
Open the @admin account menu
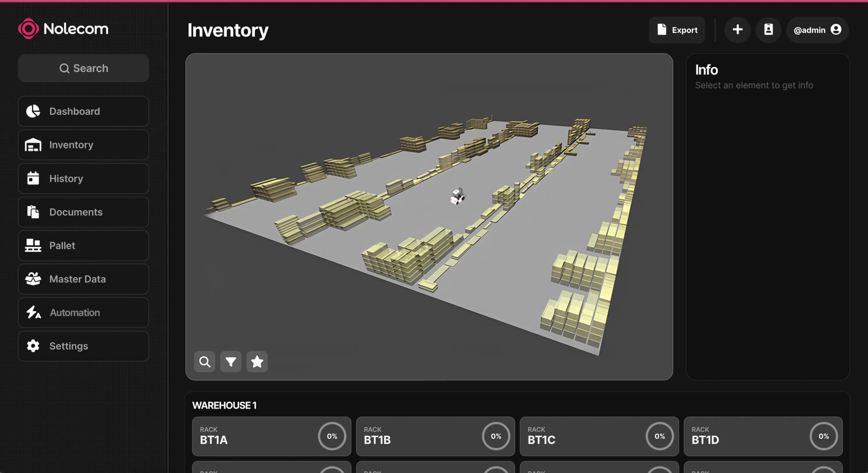pos(817,30)
